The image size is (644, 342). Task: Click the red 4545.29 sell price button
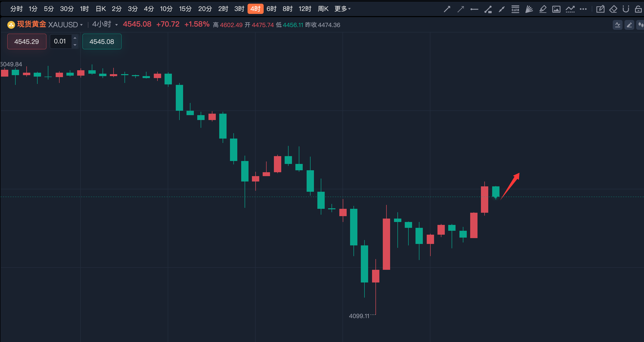27,41
